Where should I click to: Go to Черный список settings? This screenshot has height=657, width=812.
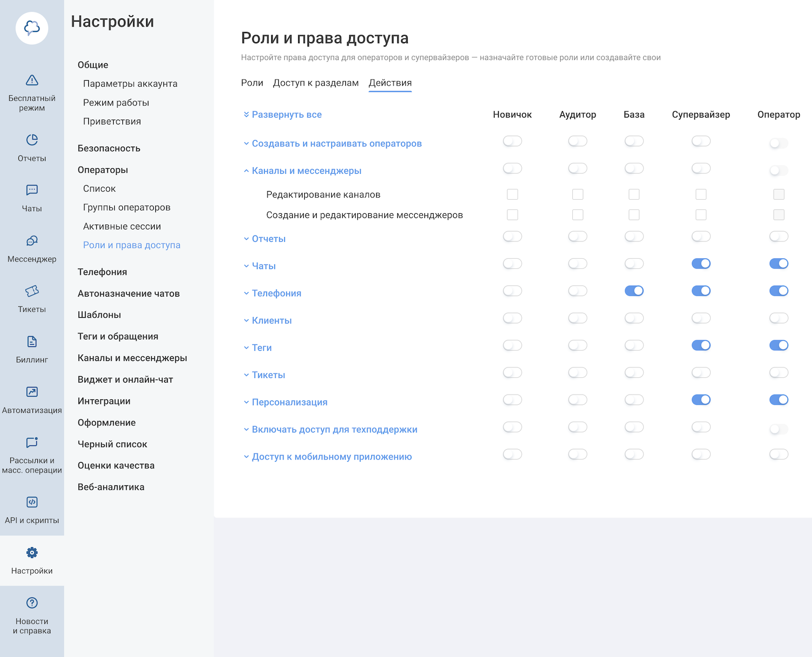[112, 444]
